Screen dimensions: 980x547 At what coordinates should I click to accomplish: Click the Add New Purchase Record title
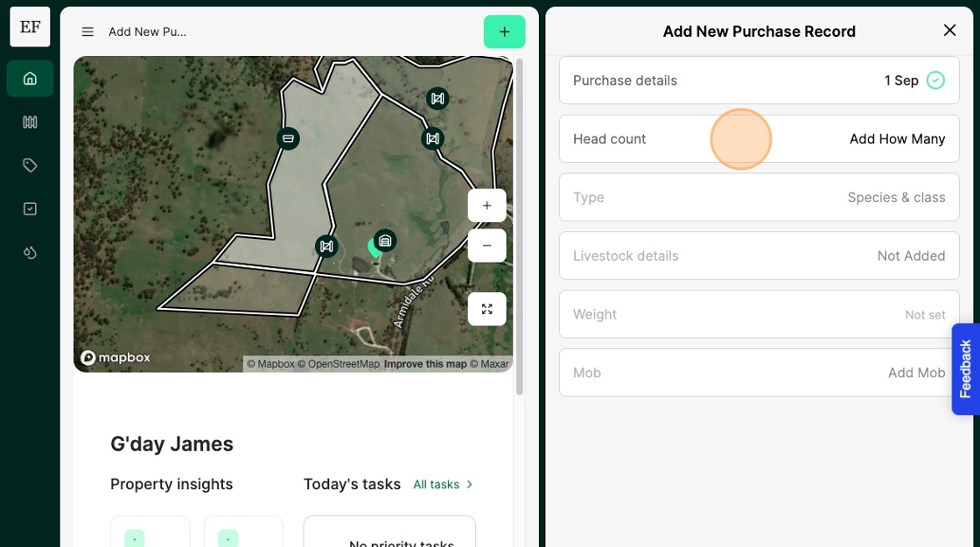(759, 32)
